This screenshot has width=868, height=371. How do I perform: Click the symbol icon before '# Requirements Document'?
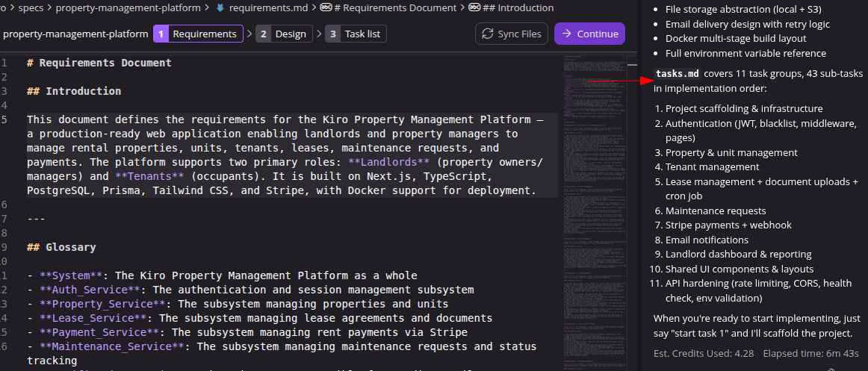pos(326,7)
